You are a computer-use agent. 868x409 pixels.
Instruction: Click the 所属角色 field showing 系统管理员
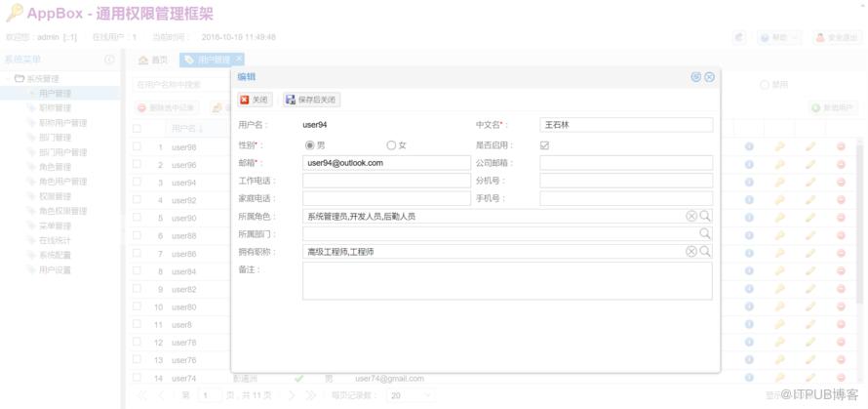tap(507, 216)
